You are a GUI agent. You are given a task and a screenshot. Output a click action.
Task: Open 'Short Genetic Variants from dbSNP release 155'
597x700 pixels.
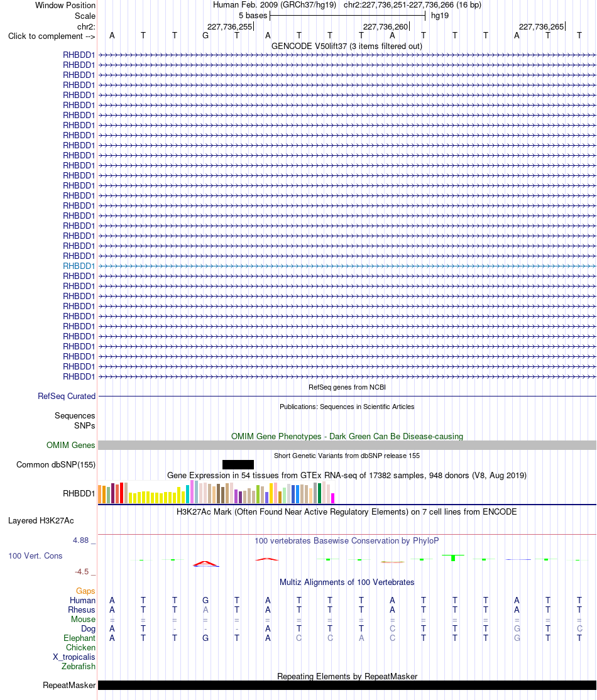347,456
